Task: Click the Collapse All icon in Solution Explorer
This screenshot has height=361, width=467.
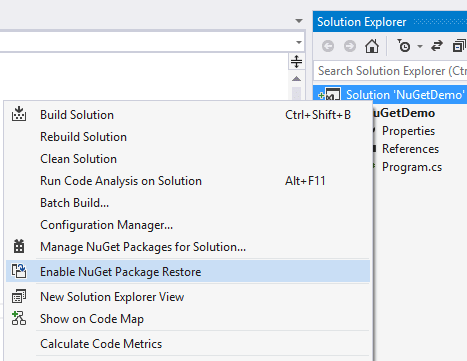Action: (459, 46)
